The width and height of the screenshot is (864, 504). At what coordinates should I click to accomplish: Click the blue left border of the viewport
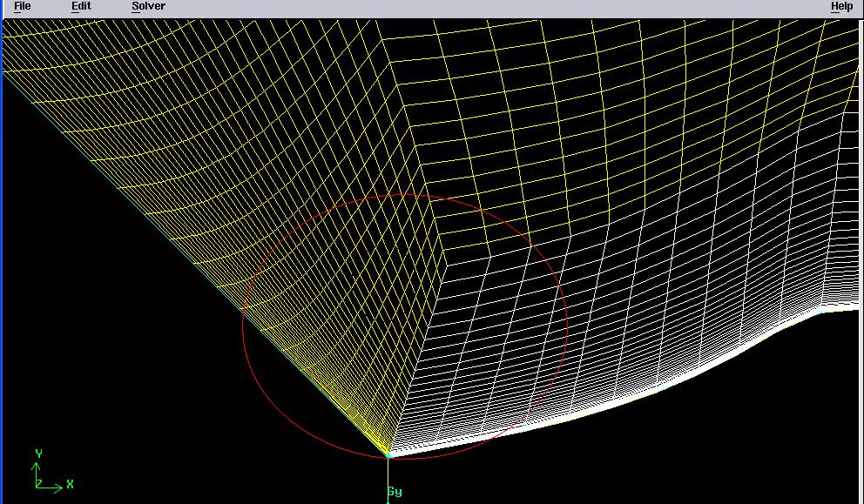2,261
